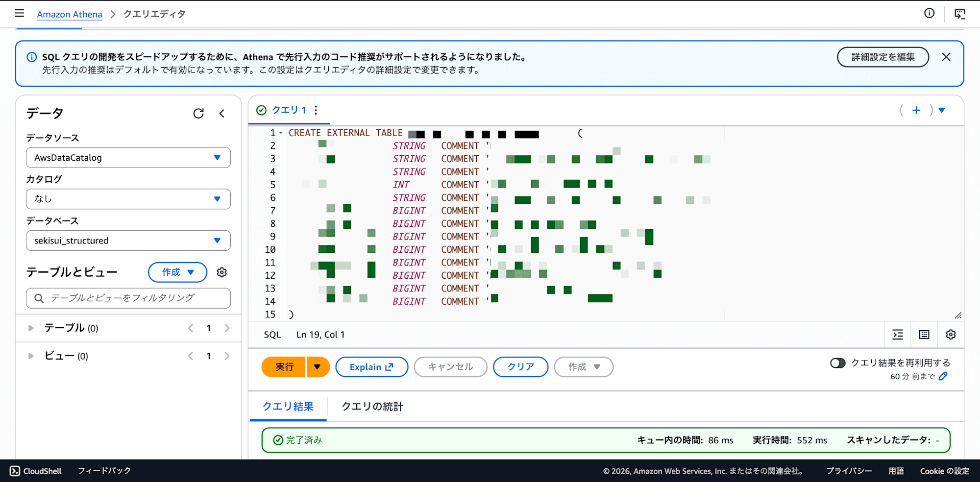Open the sekisui_structured database dropdown
Screen dimensions: 980x482
tap(128, 241)
